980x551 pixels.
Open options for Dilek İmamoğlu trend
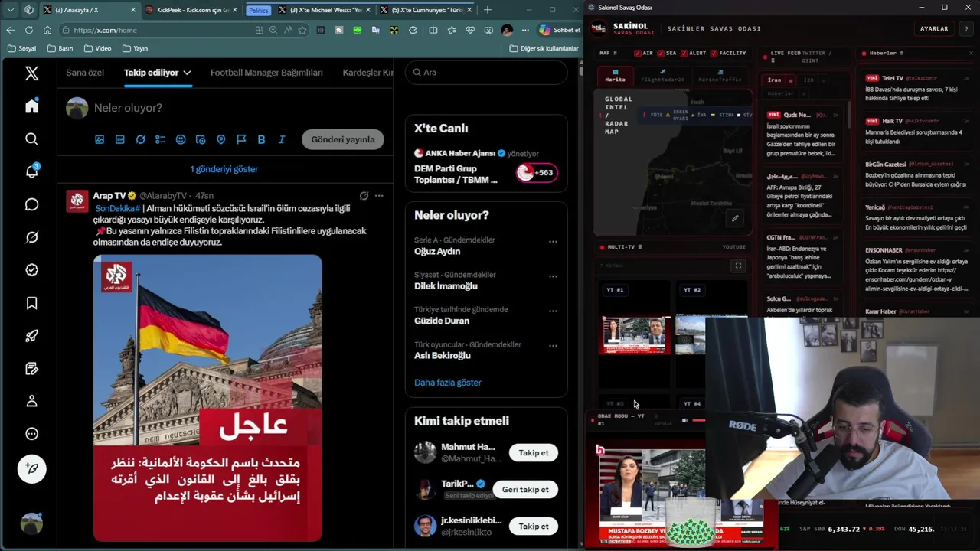(x=553, y=276)
